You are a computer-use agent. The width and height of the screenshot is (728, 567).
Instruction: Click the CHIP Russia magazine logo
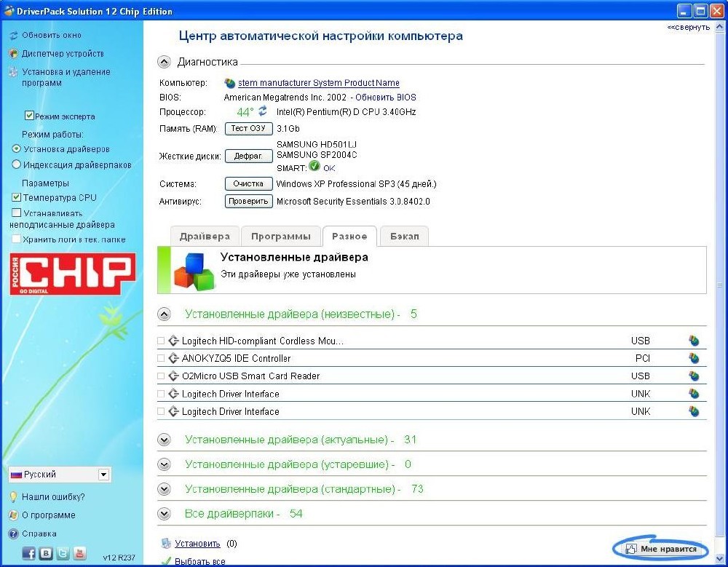(x=73, y=274)
